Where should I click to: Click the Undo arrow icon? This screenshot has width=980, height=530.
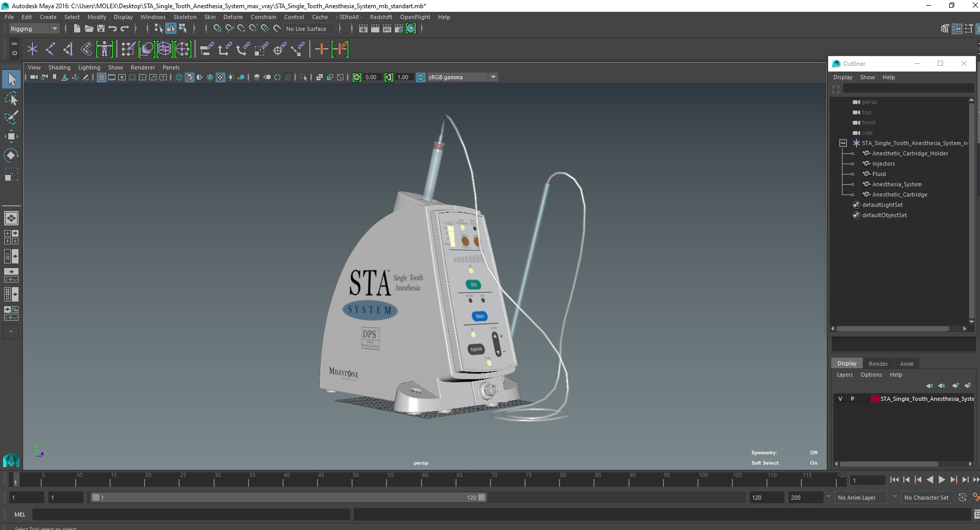(x=113, y=29)
